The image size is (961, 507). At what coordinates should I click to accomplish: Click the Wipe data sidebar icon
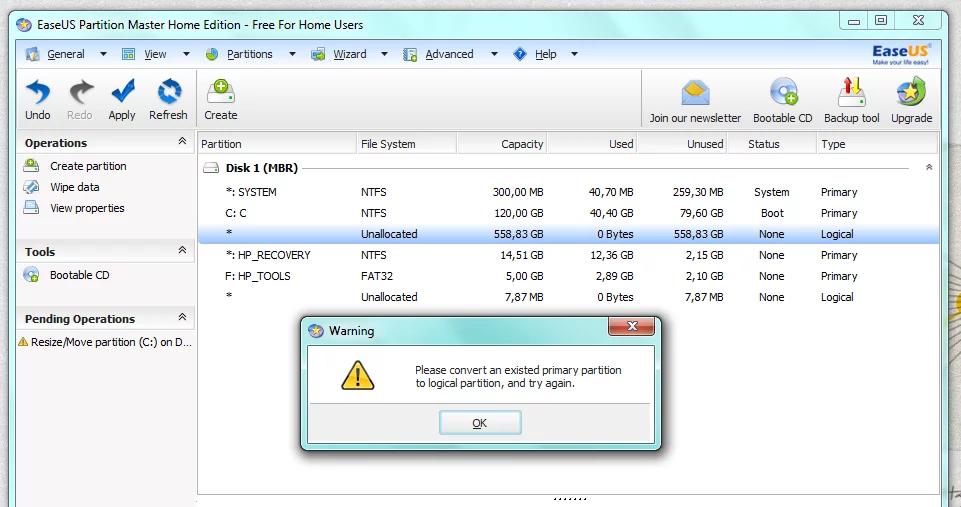tap(31, 186)
